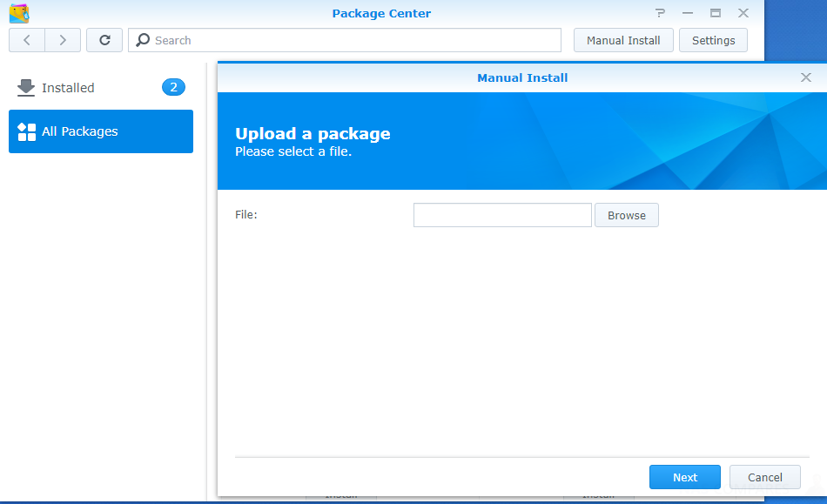827x504 pixels.
Task: Maximize the Package Center window
Action: click(716, 13)
